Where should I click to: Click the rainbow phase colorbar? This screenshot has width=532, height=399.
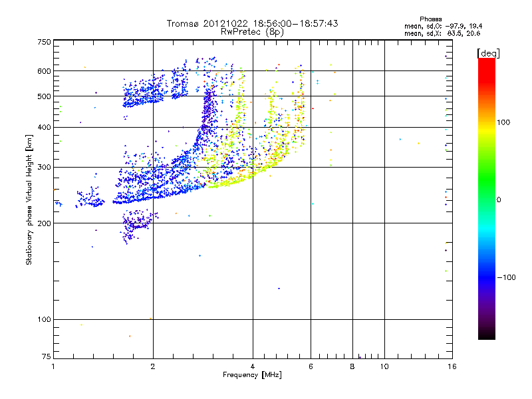[487, 199]
